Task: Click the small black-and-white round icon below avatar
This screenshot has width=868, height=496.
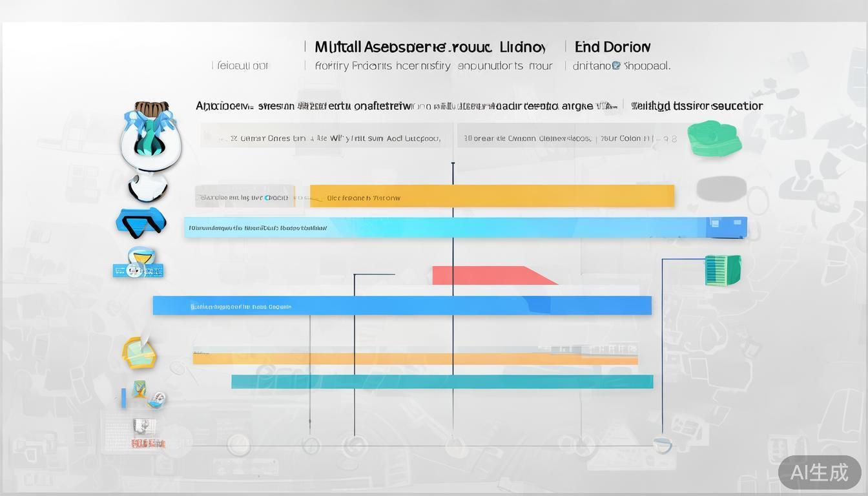Action: point(148,187)
